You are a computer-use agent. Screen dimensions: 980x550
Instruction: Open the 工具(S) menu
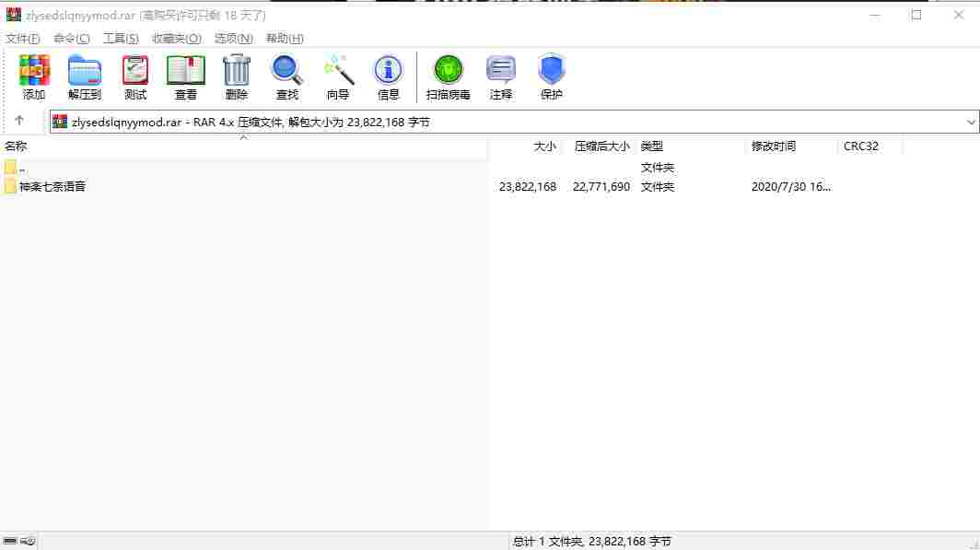tap(121, 39)
